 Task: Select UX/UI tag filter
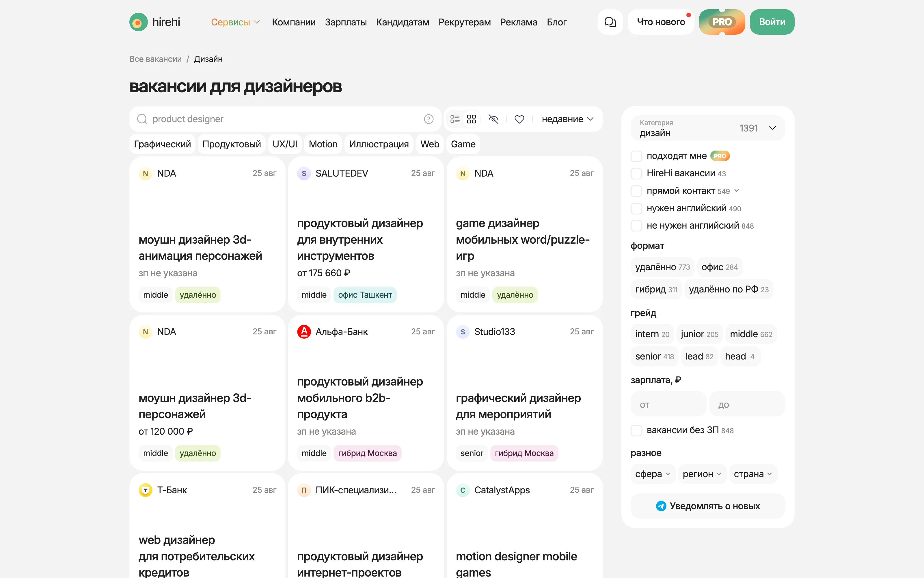[285, 144]
